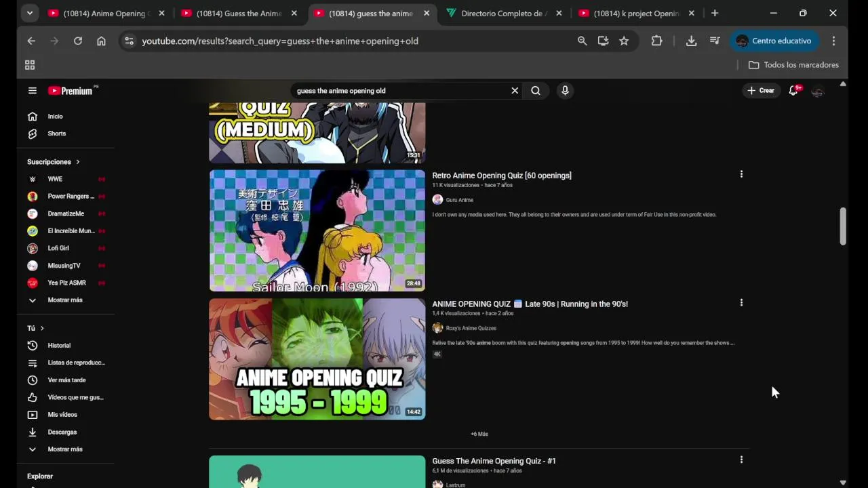The height and width of the screenshot is (488, 868).
Task: Open the browser extensions puzzle icon
Action: pos(656,41)
